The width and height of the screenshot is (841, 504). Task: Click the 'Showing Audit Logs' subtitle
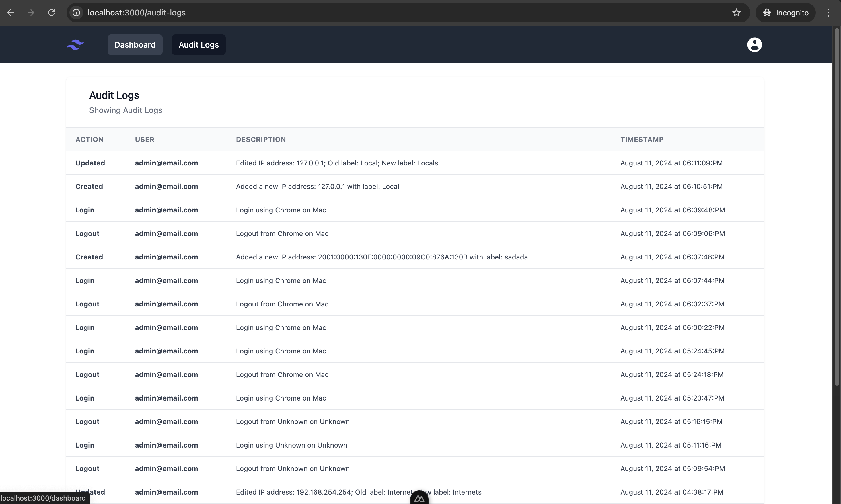(x=126, y=110)
